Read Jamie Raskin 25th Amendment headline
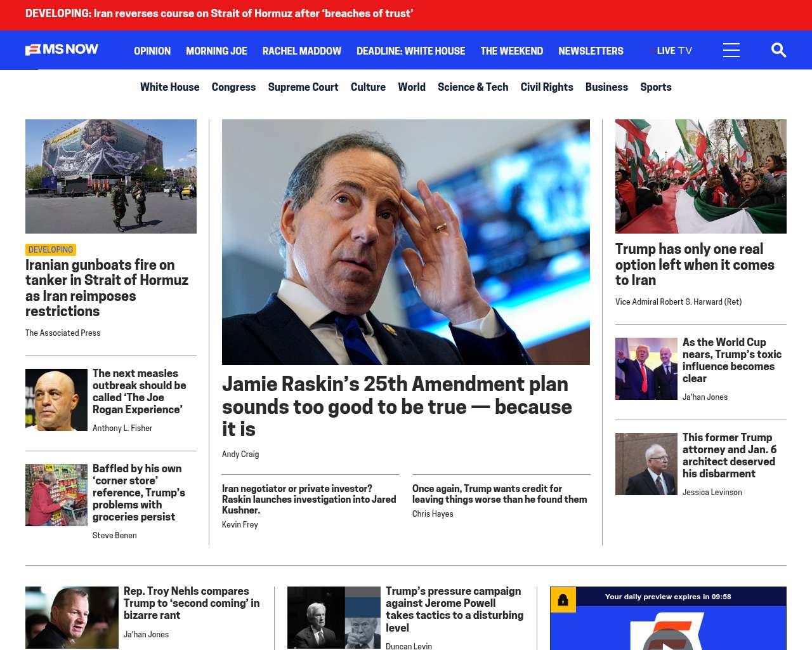The width and height of the screenshot is (812, 650). click(x=396, y=406)
